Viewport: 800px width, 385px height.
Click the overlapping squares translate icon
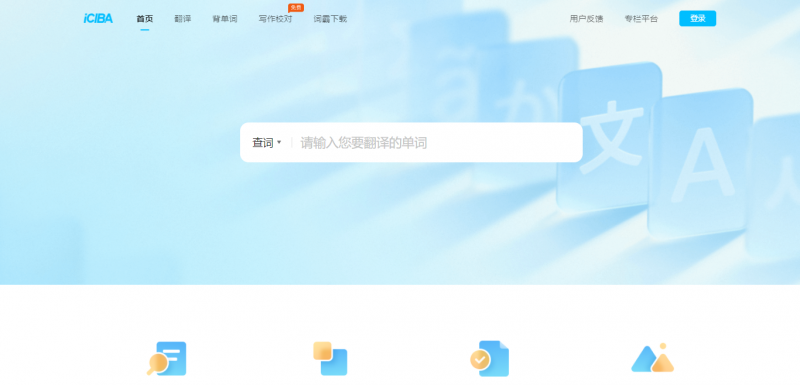coord(330,358)
